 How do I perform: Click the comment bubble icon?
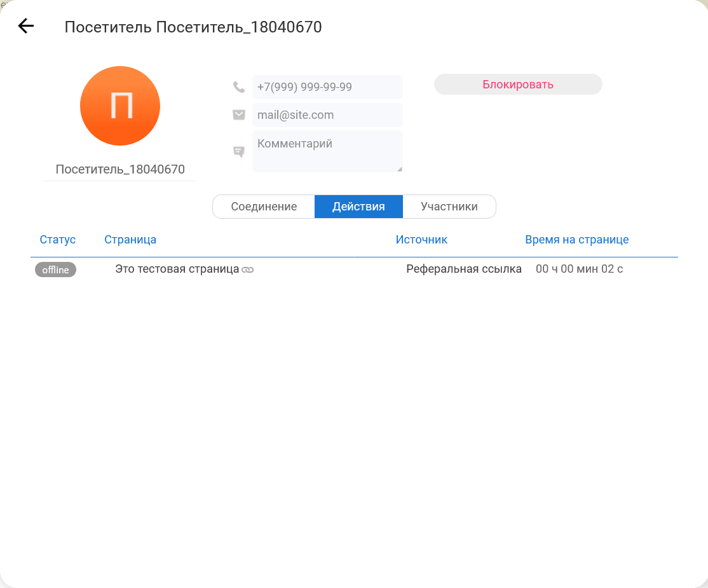pos(239,151)
